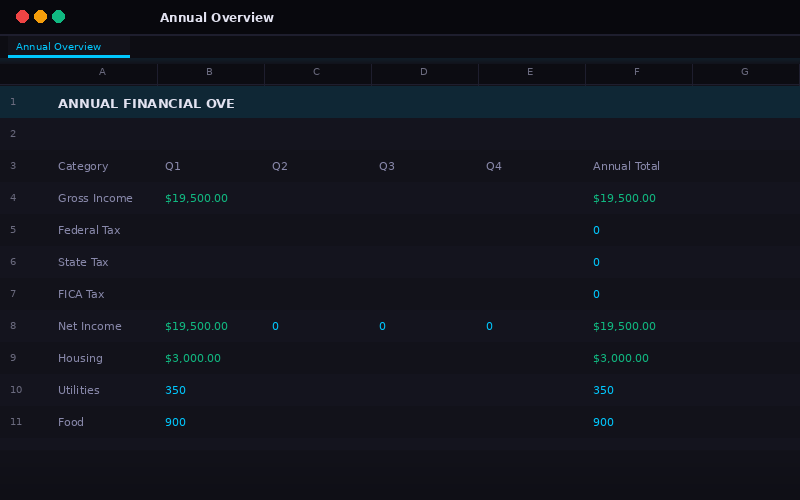Select column A header
Image resolution: width=800 pixels, height=500 pixels.
click(102, 72)
